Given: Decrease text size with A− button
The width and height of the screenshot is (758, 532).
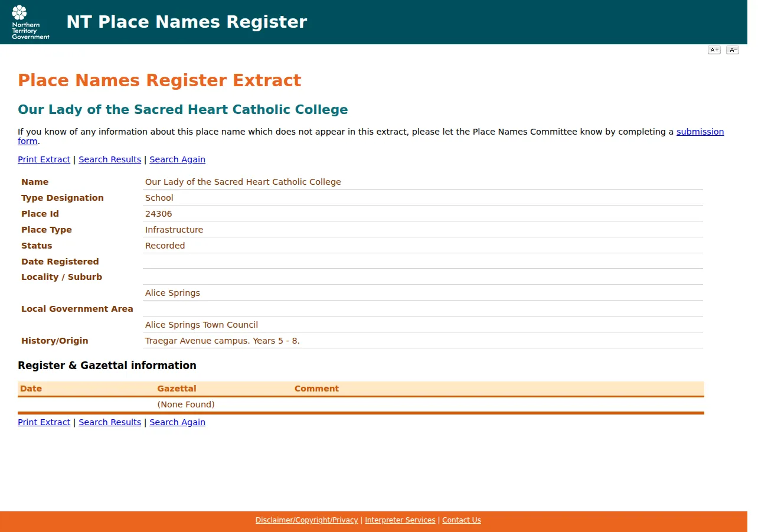Looking at the screenshot, I should coord(733,50).
